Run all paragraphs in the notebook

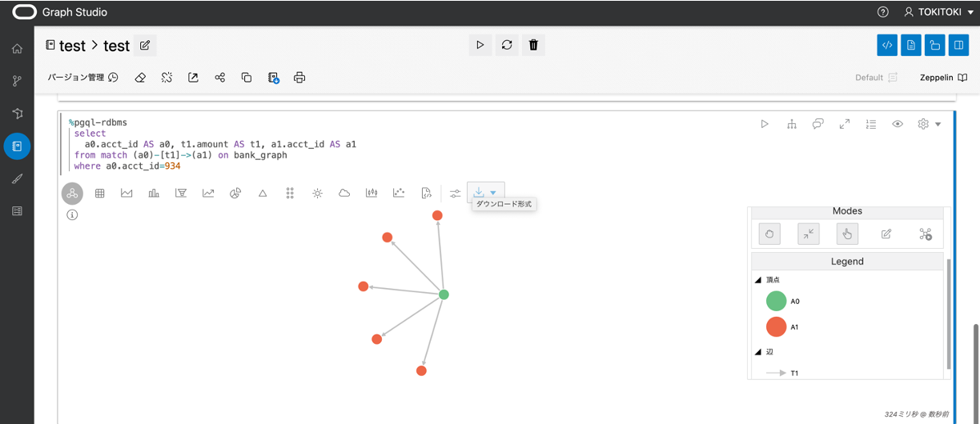[480, 45]
